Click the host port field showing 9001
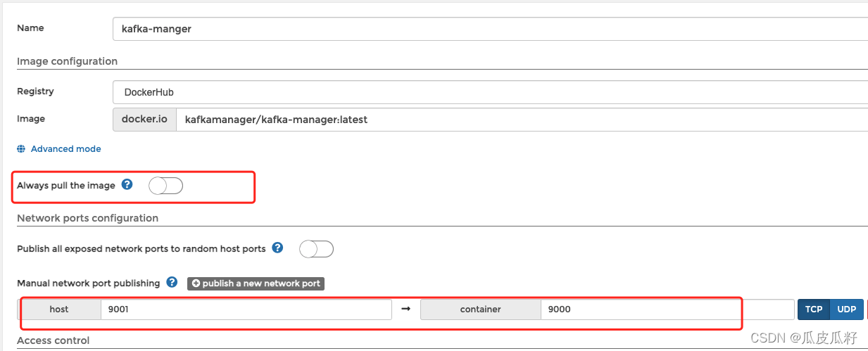 [x=246, y=309]
